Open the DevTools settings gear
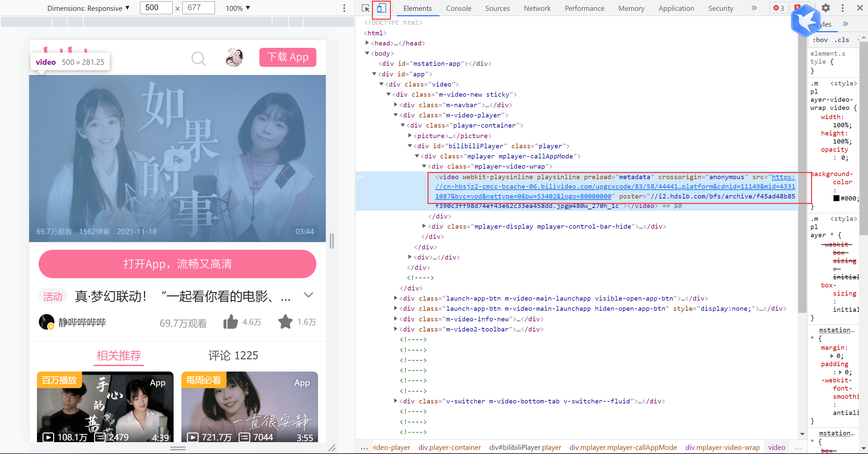Image resolution: width=868 pixels, height=454 pixels. tap(826, 8)
